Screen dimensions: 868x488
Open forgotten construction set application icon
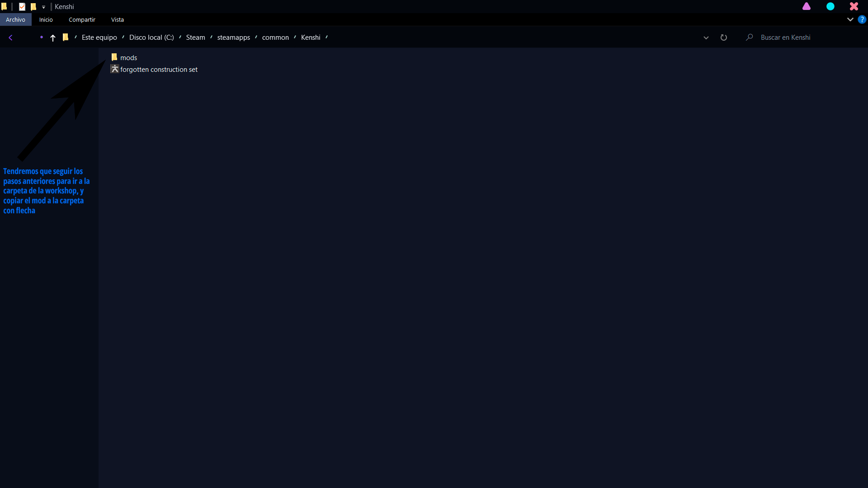click(115, 69)
